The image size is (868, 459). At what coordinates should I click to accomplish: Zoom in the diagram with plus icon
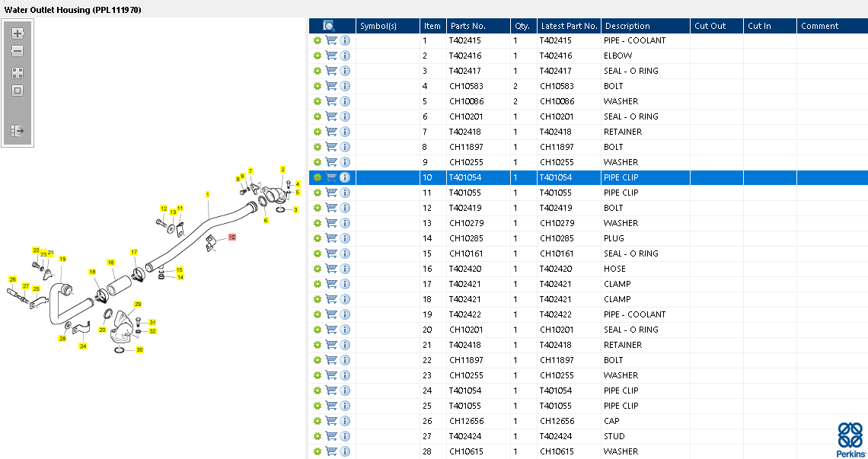tap(18, 33)
